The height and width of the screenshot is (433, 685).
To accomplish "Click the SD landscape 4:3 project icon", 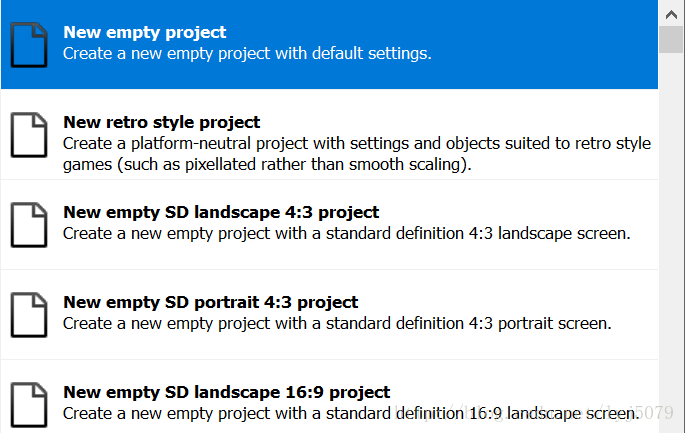I will click(x=29, y=225).
